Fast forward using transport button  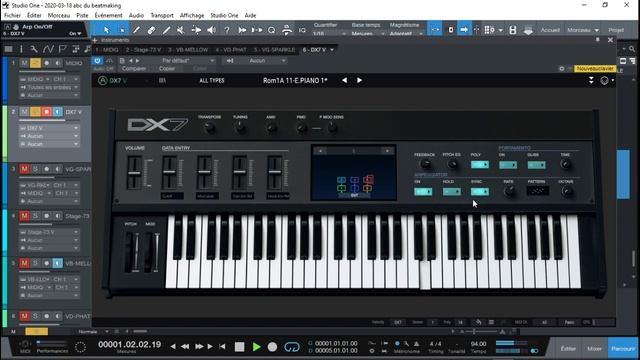point(199,347)
